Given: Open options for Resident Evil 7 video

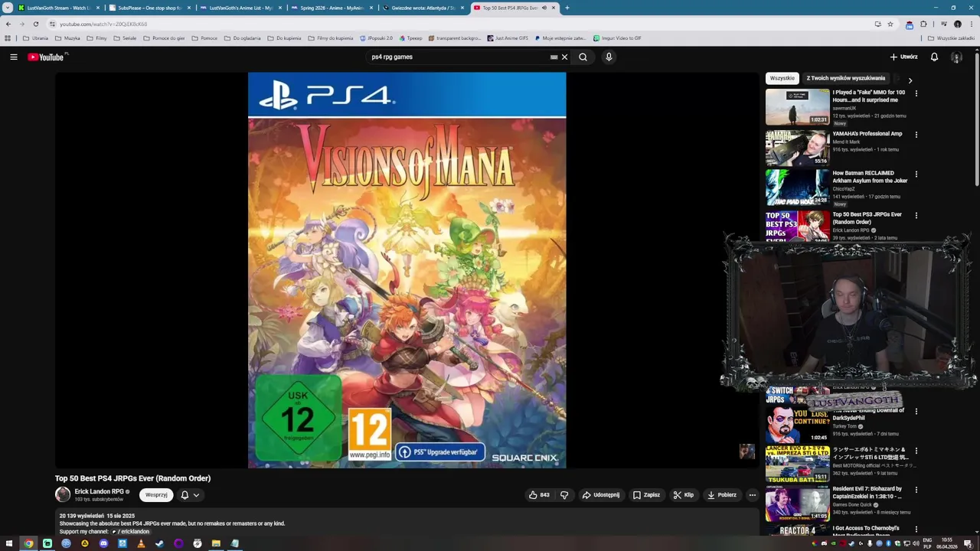Looking at the screenshot, I should coord(916,490).
